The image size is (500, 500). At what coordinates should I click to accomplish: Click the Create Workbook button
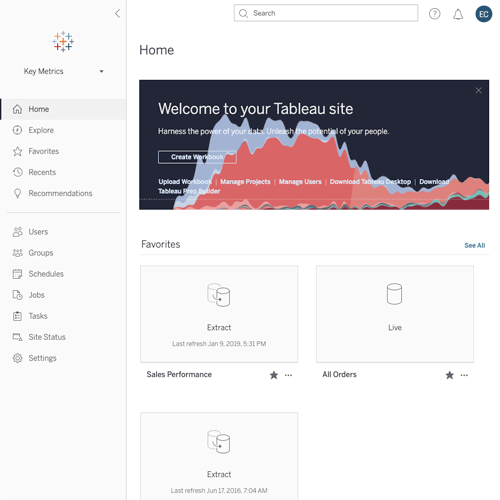pyautogui.click(x=197, y=157)
